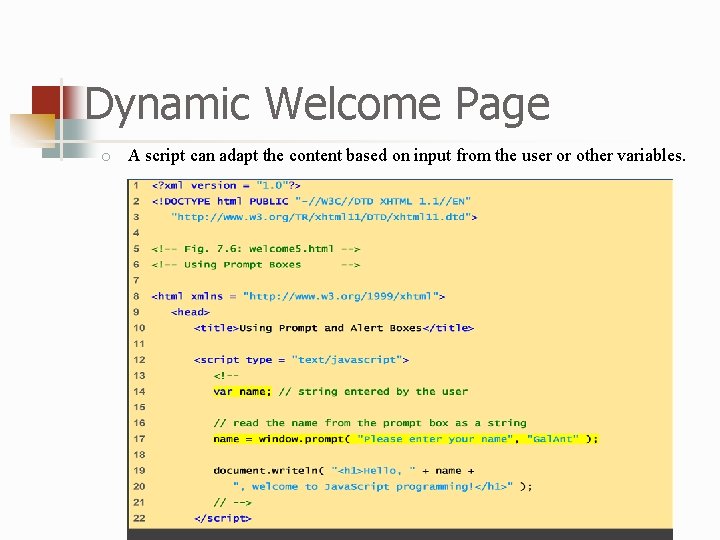Click the document.writeln line on line 19
The height and width of the screenshot is (540, 720).
point(344,471)
